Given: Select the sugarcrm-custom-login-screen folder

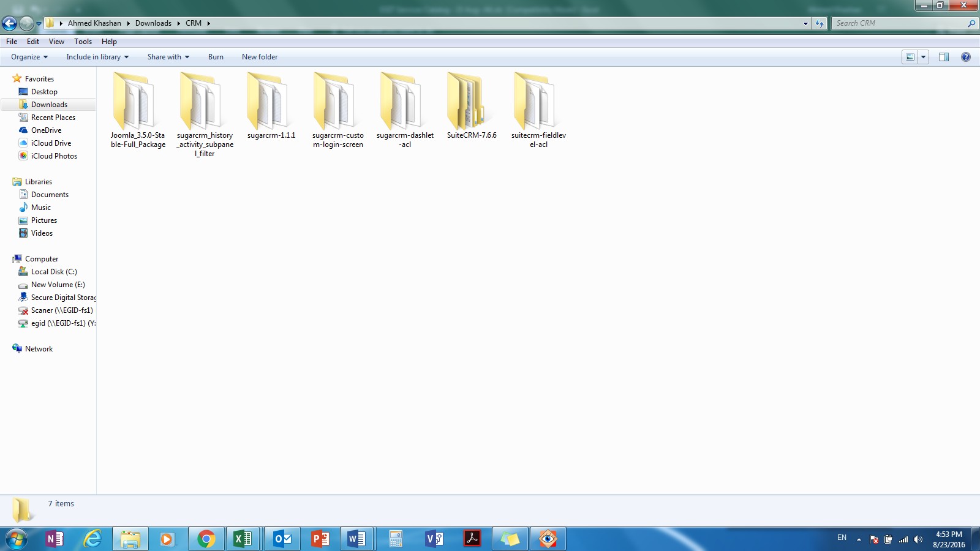Looking at the screenshot, I should [x=338, y=110].
